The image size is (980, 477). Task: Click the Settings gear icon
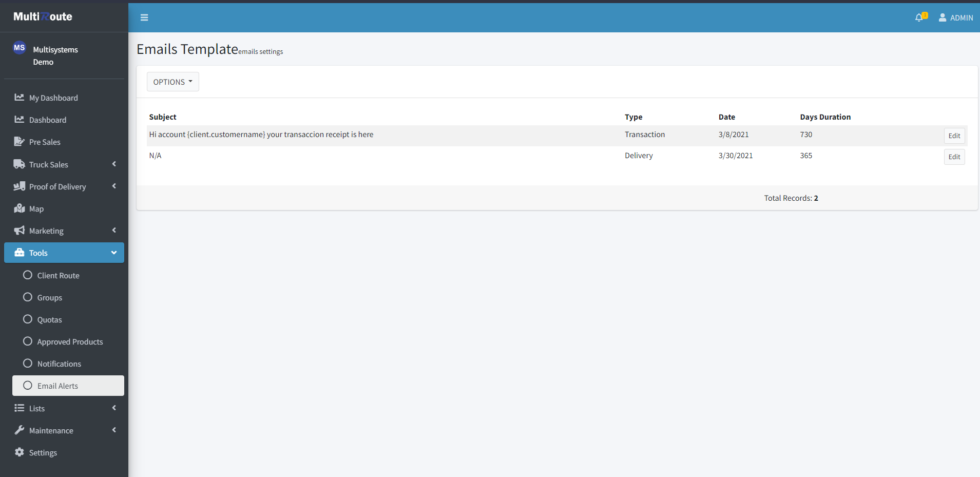coord(20,452)
